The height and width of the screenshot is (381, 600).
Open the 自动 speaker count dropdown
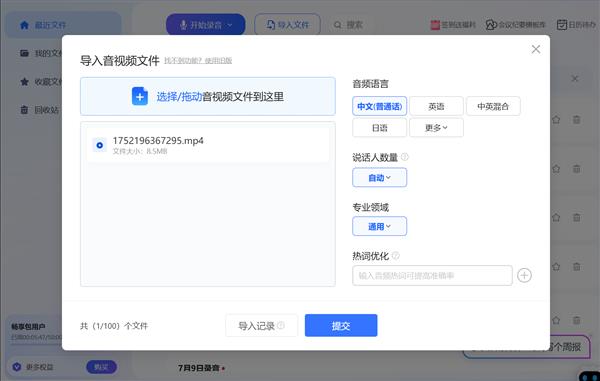pyautogui.click(x=379, y=177)
